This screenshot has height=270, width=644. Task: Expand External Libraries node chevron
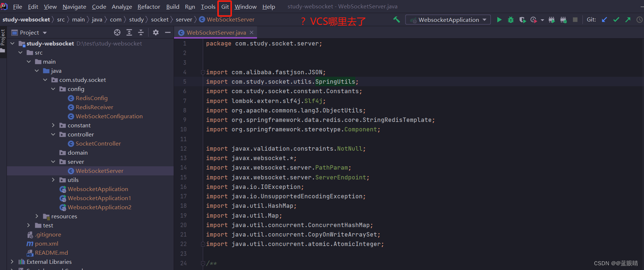click(12, 262)
